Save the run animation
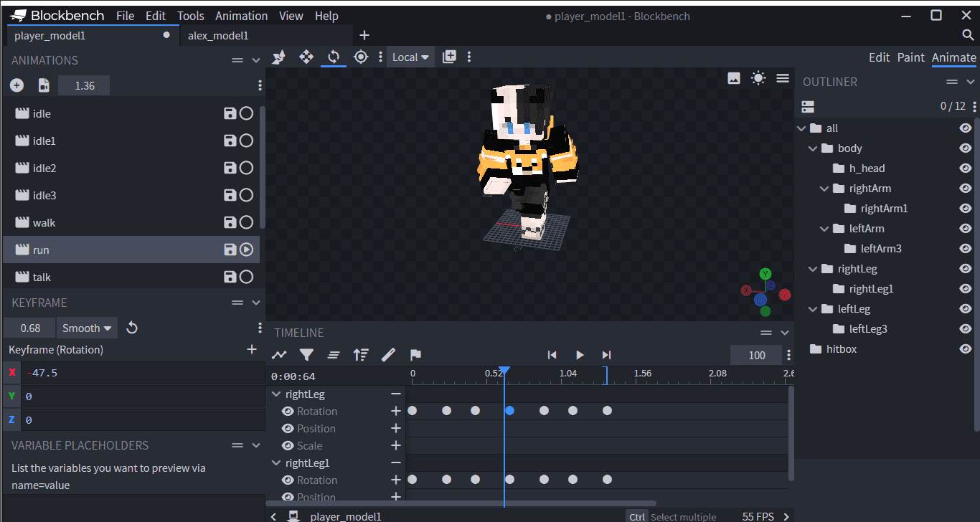This screenshot has width=980, height=522. (x=230, y=250)
